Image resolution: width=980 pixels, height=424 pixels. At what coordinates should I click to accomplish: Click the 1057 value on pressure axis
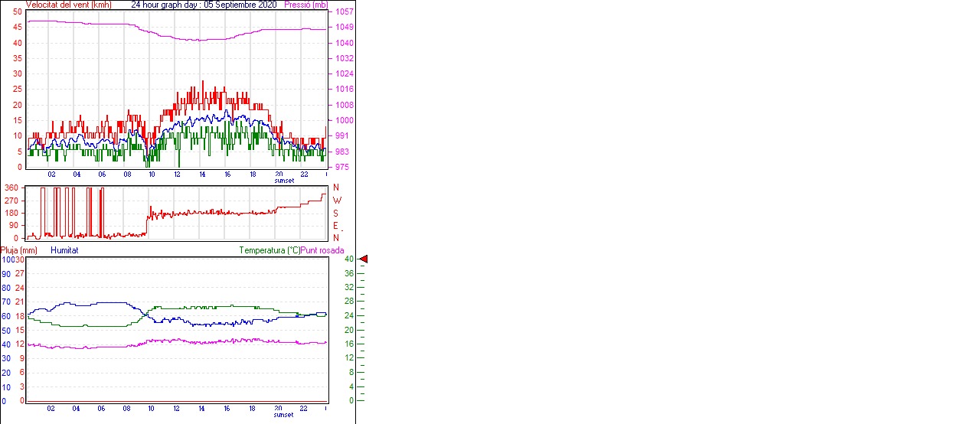(344, 12)
